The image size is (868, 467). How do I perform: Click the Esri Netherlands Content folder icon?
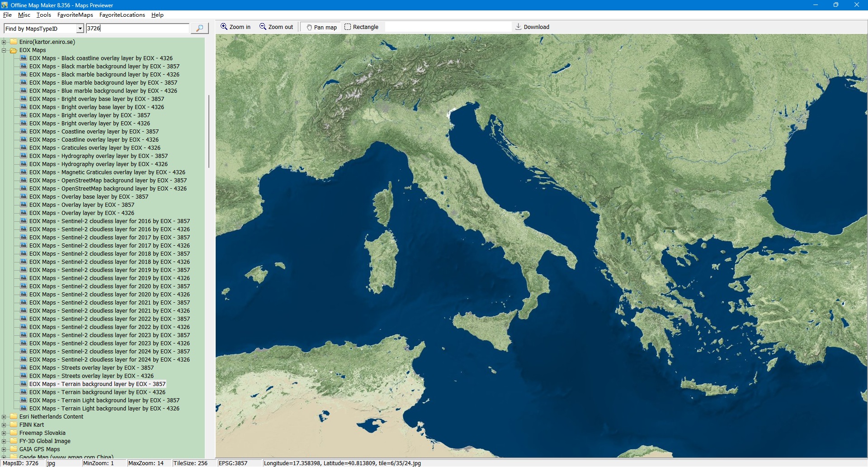pyautogui.click(x=14, y=417)
